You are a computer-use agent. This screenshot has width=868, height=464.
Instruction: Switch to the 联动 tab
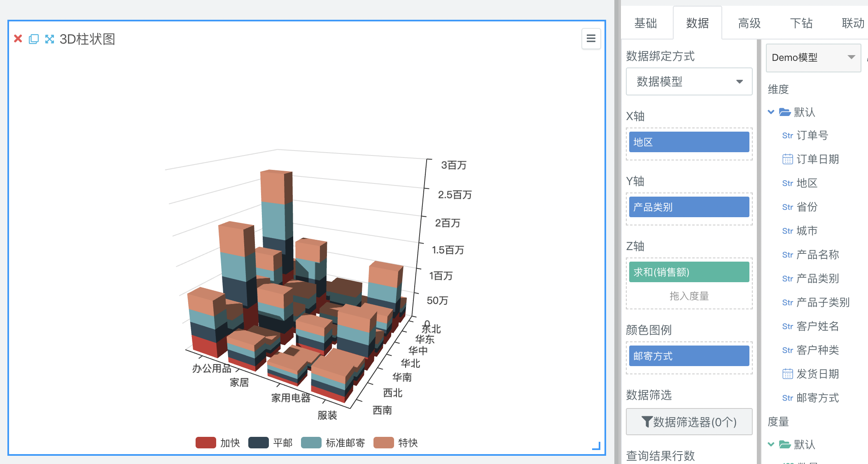coord(853,23)
